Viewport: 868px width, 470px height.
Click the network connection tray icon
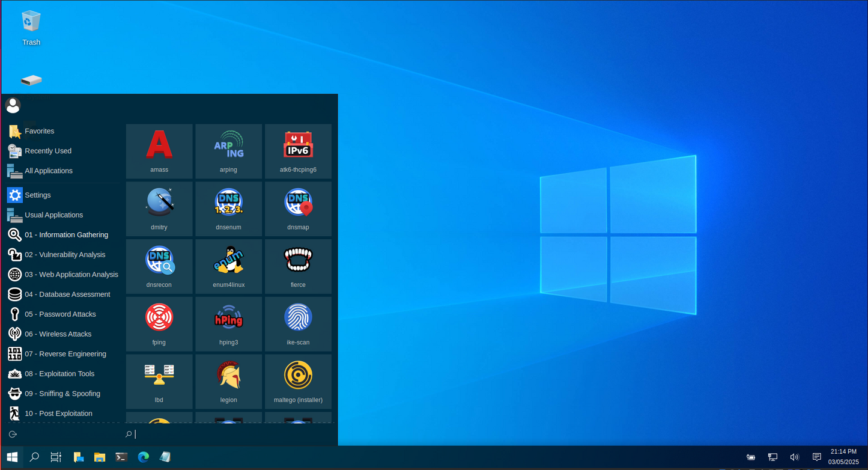773,457
